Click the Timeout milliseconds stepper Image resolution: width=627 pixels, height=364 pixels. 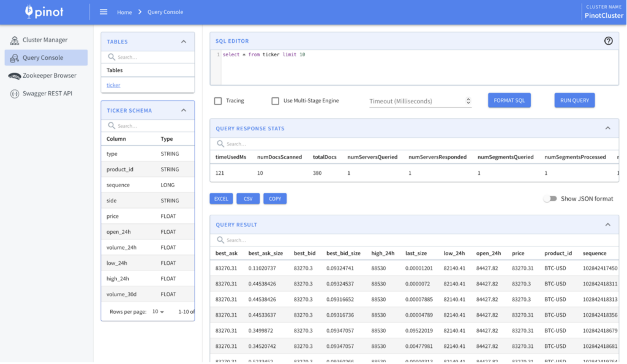pos(468,101)
